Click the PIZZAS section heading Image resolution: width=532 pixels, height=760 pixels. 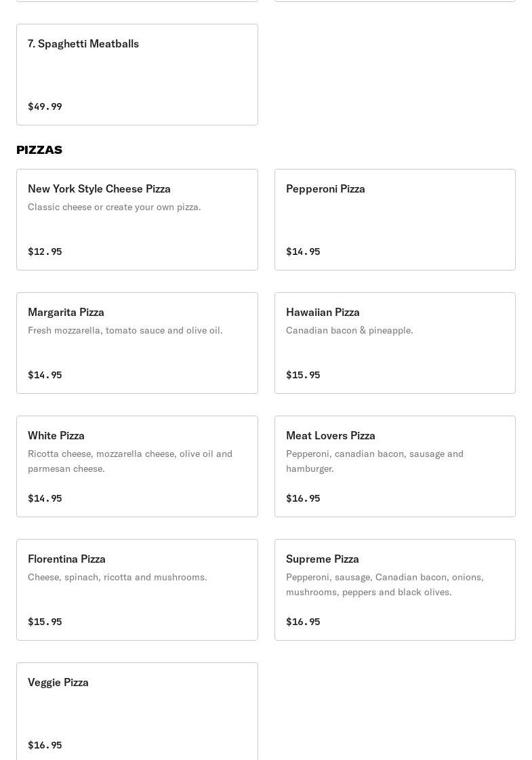click(39, 150)
